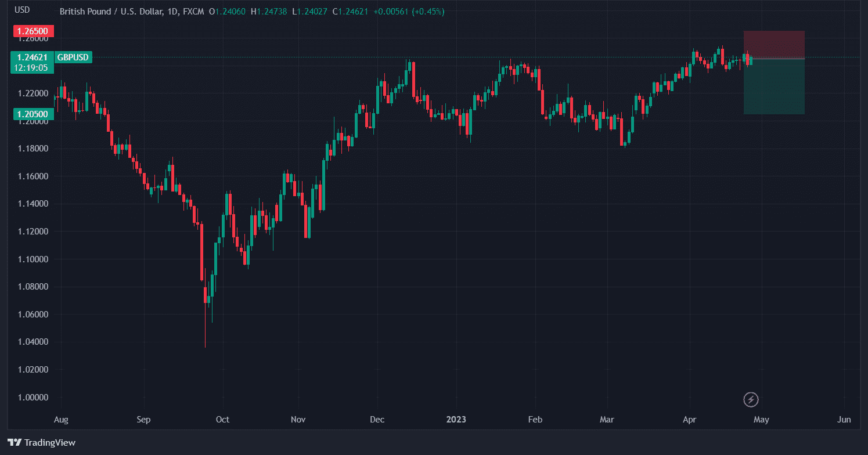868x455 pixels.
Task: Click the 1.04000 price axis label
Action: [33, 342]
